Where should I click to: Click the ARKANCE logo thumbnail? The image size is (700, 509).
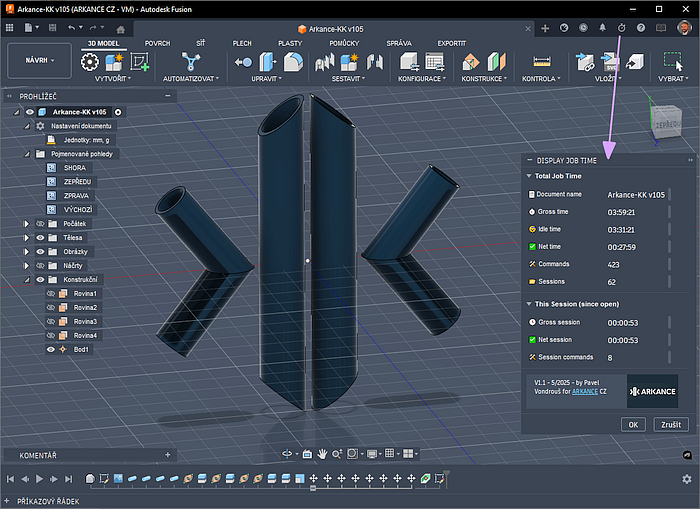652,391
